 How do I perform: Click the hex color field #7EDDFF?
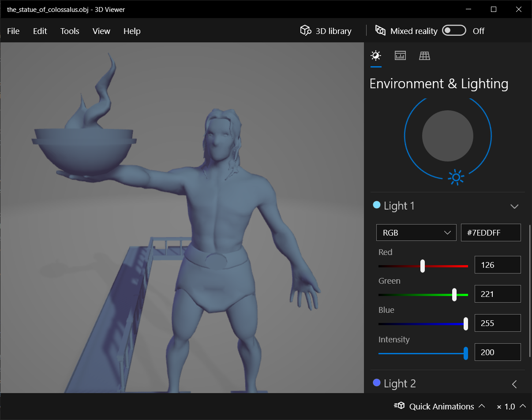(x=490, y=232)
